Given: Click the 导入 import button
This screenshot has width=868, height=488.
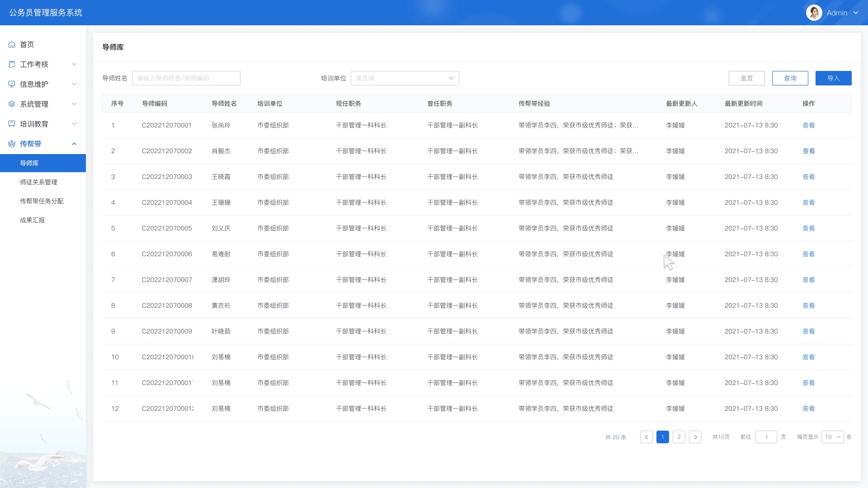Looking at the screenshot, I should [833, 78].
